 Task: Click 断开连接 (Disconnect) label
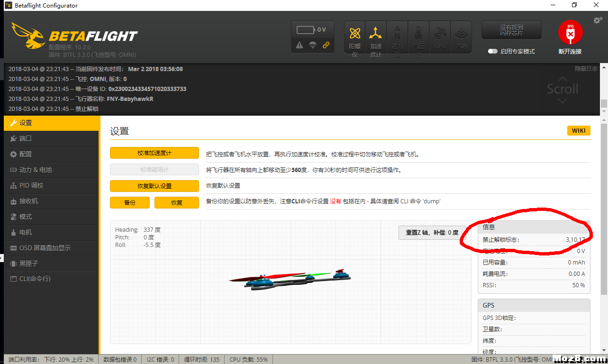[x=570, y=51]
